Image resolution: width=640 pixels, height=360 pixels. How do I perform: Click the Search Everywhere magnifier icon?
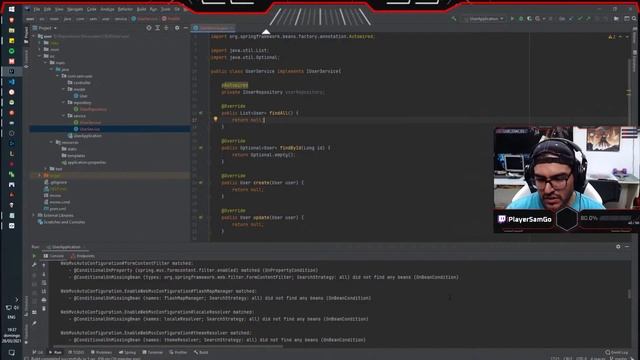(x=634, y=18)
